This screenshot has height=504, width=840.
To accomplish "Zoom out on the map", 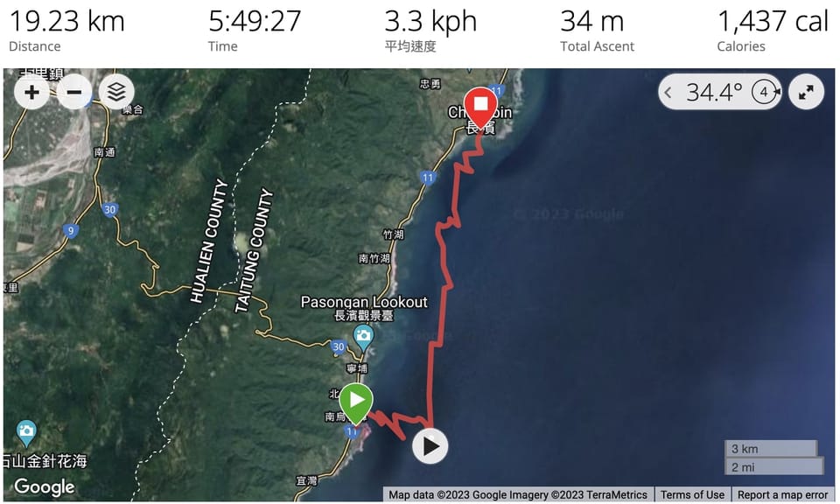I will click(x=73, y=92).
